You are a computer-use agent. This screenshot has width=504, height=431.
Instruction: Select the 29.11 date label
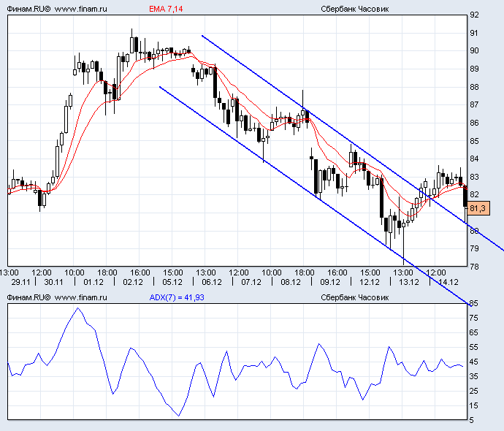tap(20, 282)
